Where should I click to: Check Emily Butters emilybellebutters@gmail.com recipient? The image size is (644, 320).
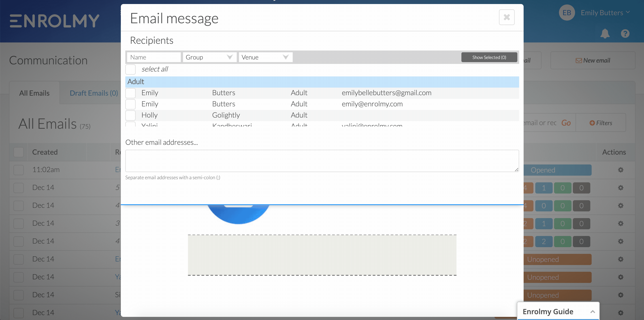(x=130, y=93)
